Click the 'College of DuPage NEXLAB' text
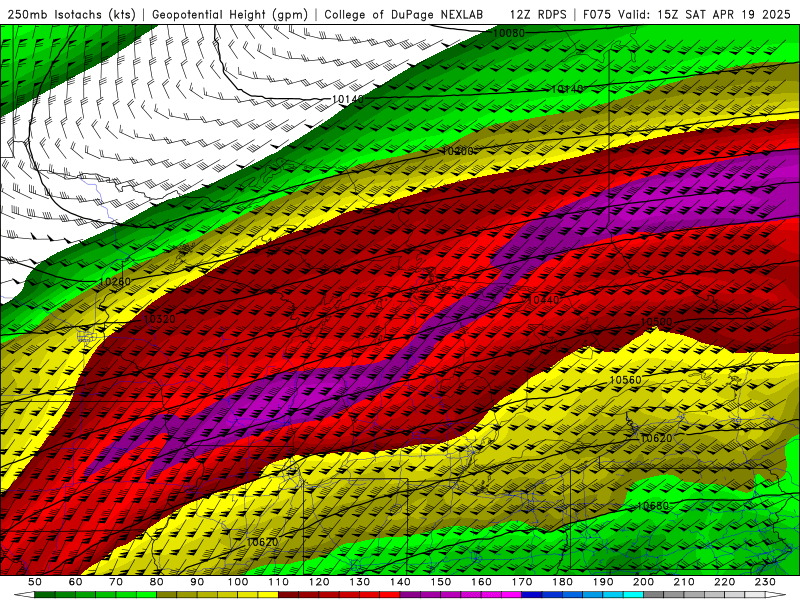 [404, 14]
